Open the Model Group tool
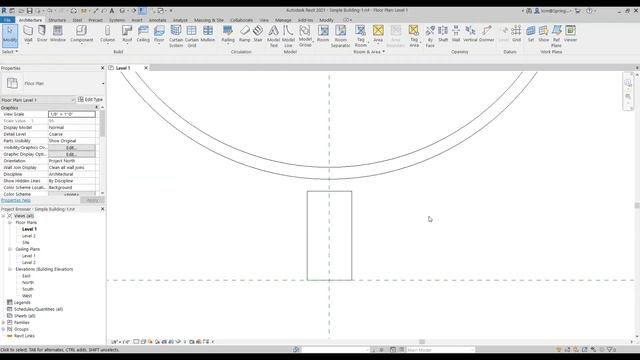Screen dimensions: 640x360 click(x=305, y=36)
